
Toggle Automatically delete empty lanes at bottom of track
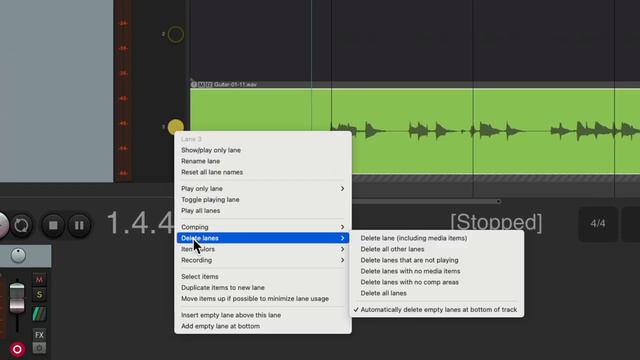pos(437,310)
